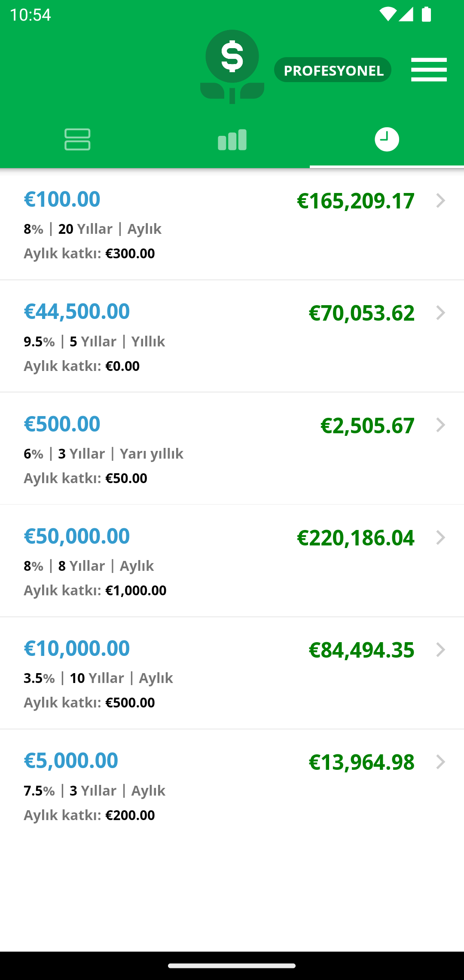Image resolution: width=464 pixels, height=980 pixels.
Task: Expand the €70,053.62 entry chevron
Action: click(x=440, y=313)
